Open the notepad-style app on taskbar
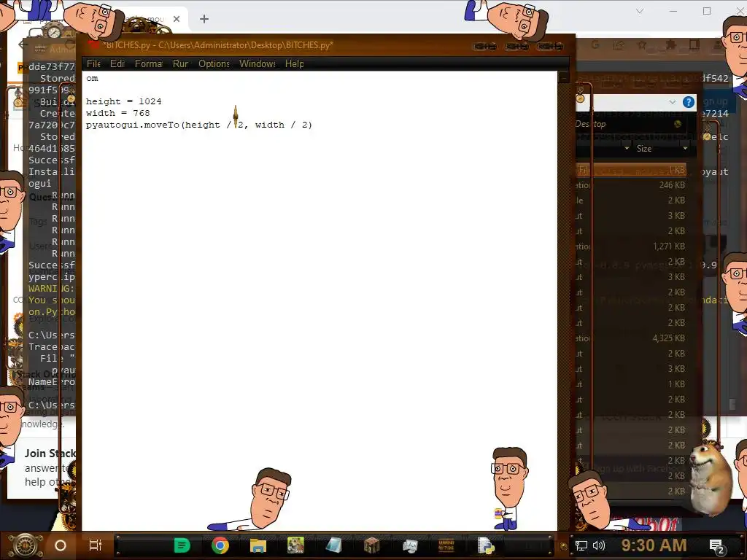The width and height of the screenshot is (747, 560). [x=333, y=545]
